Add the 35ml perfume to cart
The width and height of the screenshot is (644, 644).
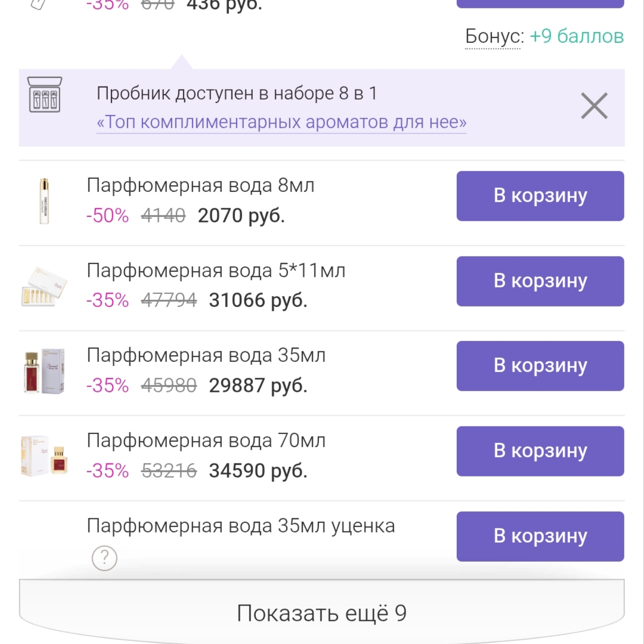pos(540,366)
